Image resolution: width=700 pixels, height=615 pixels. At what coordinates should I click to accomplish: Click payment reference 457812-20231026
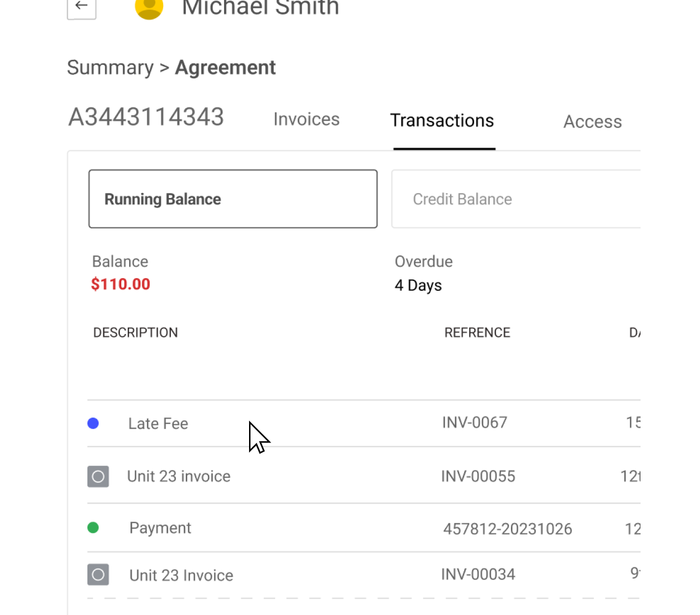pos(507,529)
